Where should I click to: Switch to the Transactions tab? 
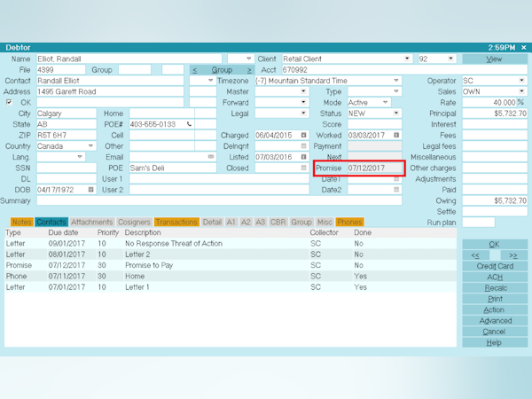176,222
